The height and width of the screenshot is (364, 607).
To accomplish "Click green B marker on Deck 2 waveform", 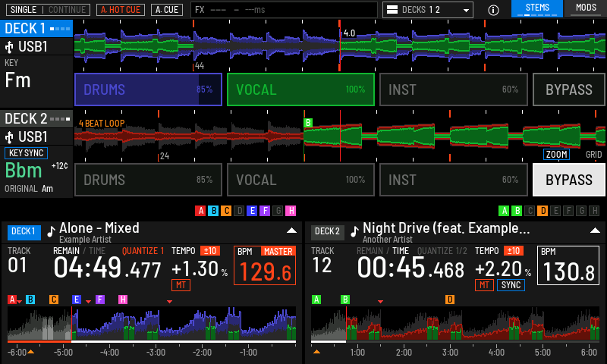I will tap(308, 123).
